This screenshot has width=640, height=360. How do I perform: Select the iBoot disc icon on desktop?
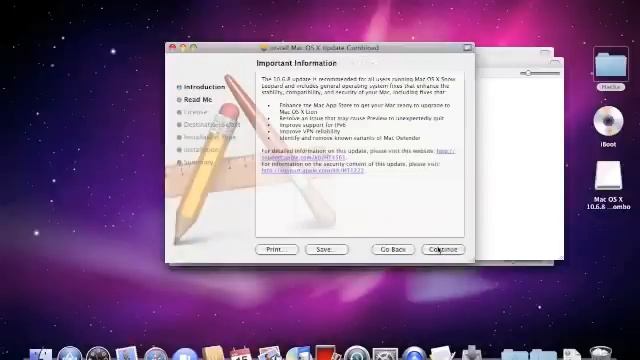click(608, 121)
